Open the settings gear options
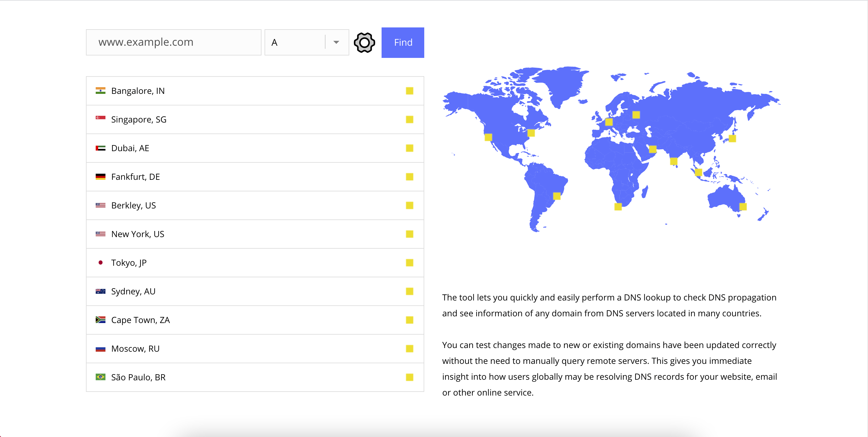The image size is (868, 437). click(364, 42)
